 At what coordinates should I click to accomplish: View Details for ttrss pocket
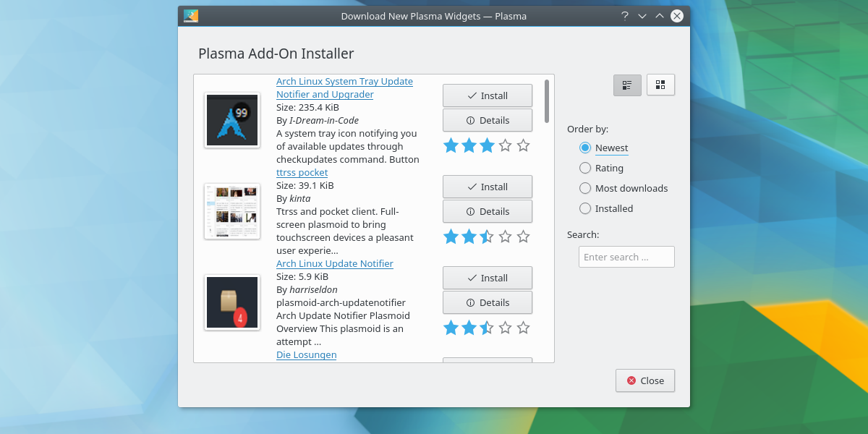(488, 211)
